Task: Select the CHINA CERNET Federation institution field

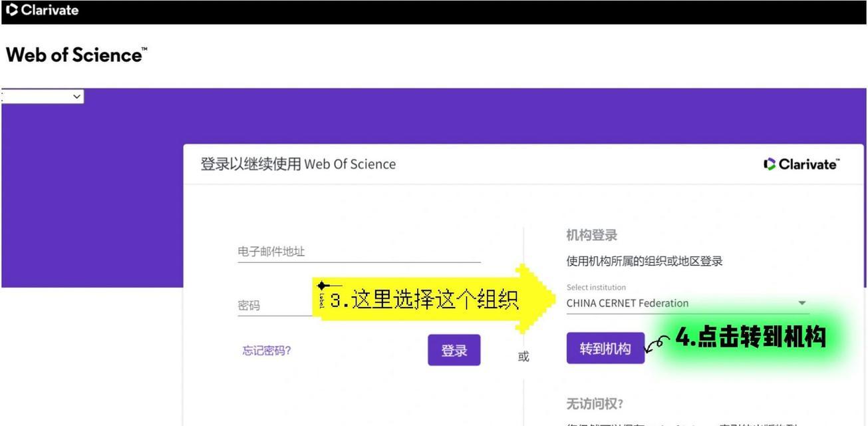Action: (x=687, y=304)
